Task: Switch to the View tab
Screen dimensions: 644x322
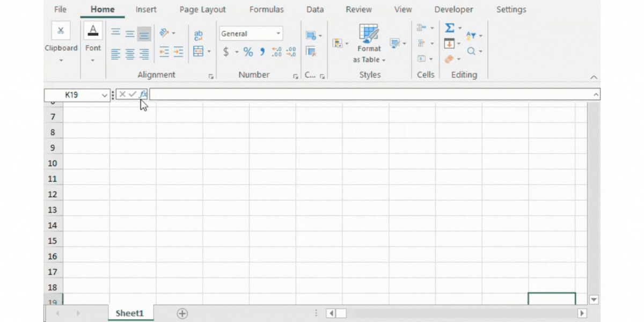Action: 403,10
